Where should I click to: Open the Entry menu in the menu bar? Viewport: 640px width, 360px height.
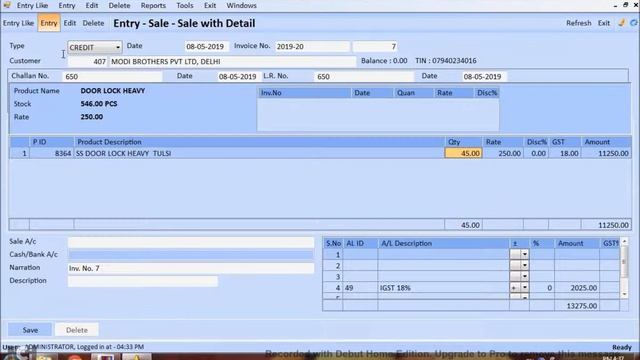click(67, 6)
